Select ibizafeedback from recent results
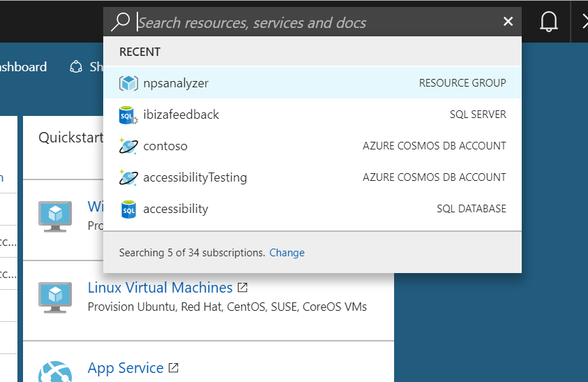This screenshot has width=588, height=382. pos(181,115)
